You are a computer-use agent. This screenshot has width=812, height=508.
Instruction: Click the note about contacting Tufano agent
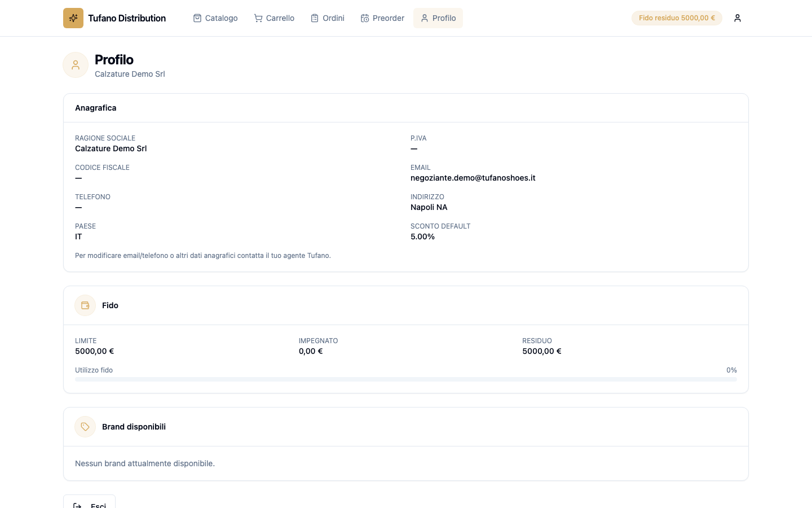[x=203, y=256]
